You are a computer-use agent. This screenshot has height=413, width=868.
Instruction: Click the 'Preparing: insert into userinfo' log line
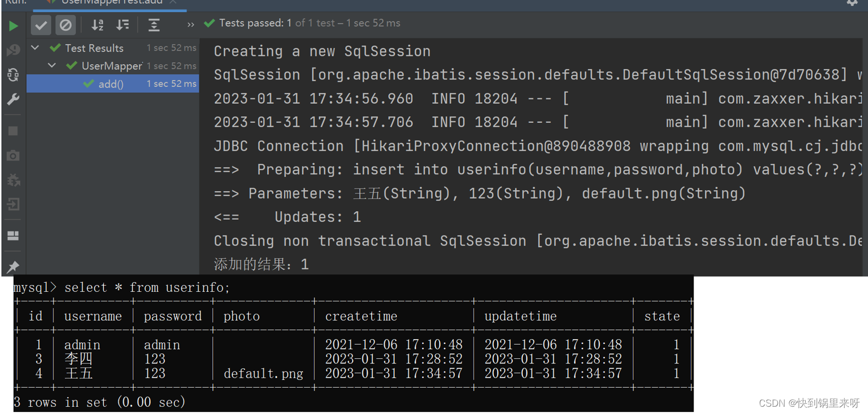click(x=538, y=170)
